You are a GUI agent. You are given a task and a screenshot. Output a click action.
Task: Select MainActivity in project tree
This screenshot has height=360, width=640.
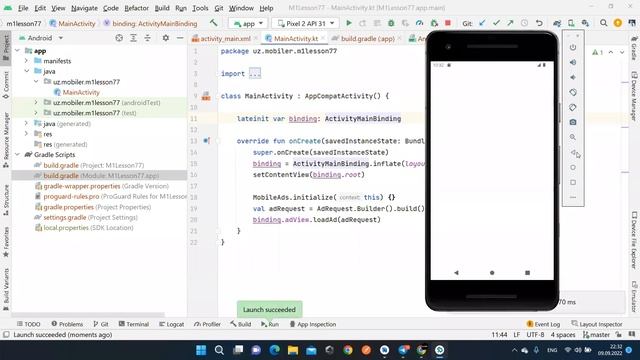coord(81,92)
